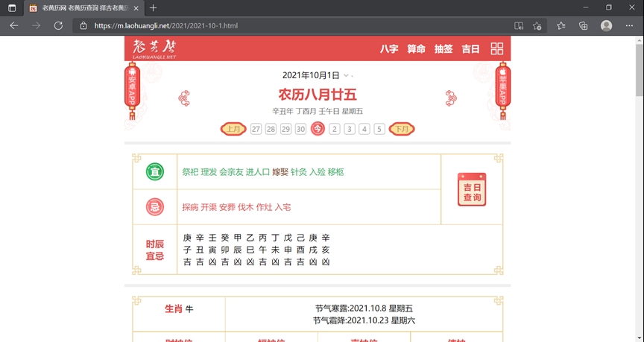The width and height of the screenshot is (644, 342).
Task: Open the 八字 menu item
Action: point(389,49)
